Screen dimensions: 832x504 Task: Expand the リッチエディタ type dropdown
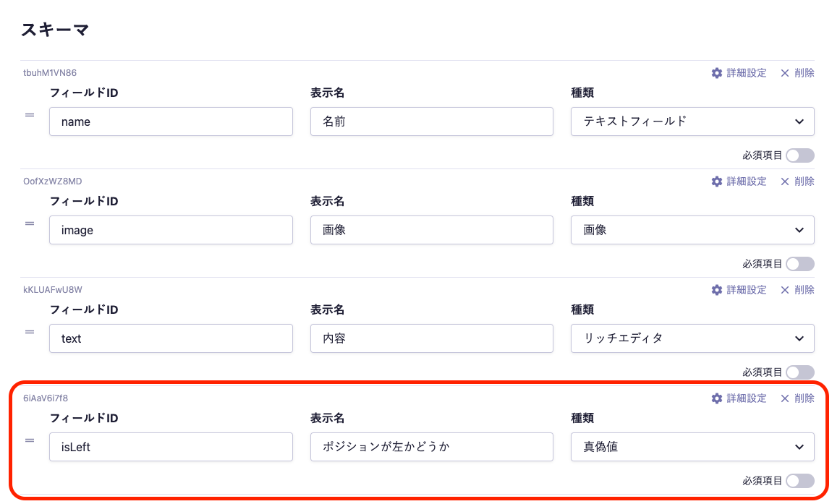click(692, 338)
